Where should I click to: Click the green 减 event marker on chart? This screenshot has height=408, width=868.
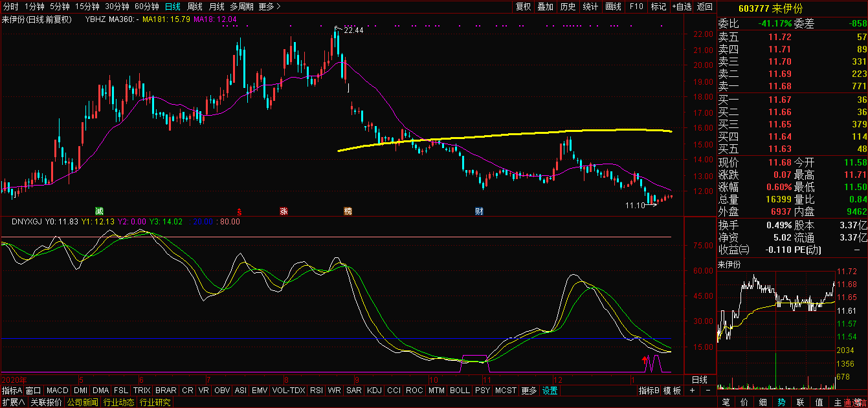click(99, 211)
